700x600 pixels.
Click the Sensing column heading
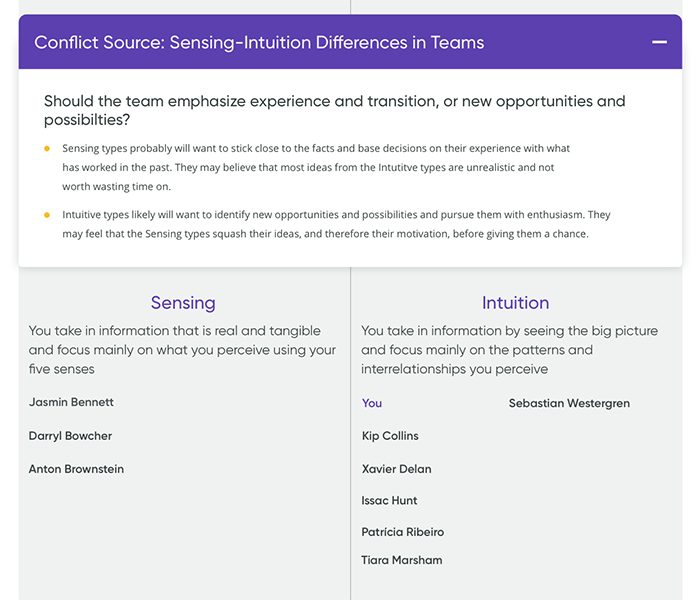[x=183, y=302]
